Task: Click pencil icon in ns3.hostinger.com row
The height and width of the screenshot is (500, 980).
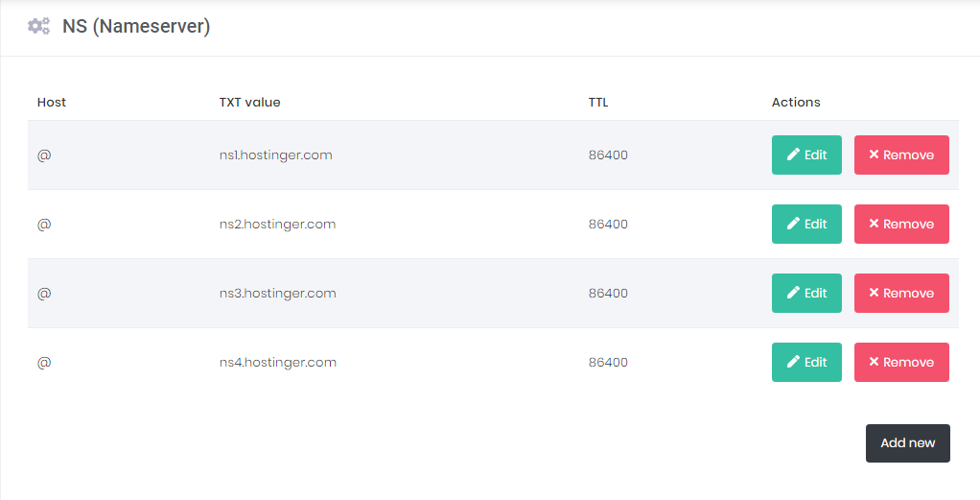Action: coord(793,293)
